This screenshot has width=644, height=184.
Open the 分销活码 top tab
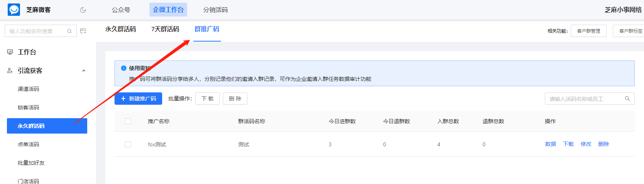216,10
